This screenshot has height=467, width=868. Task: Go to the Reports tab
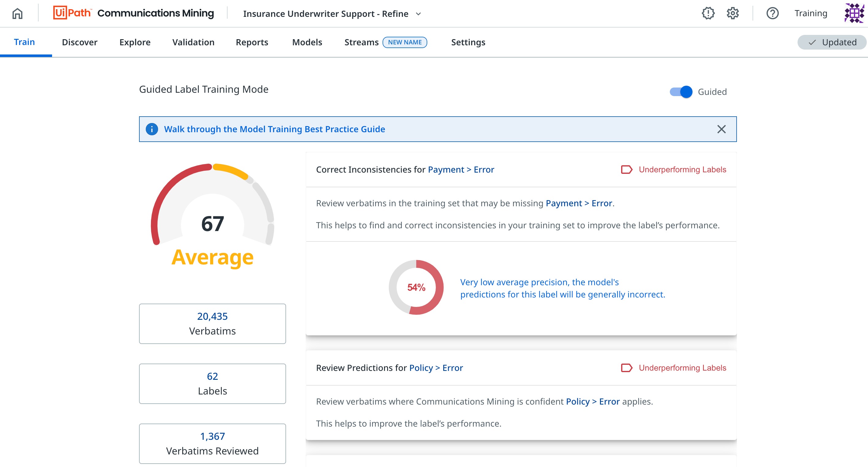[x=252, y=42]
